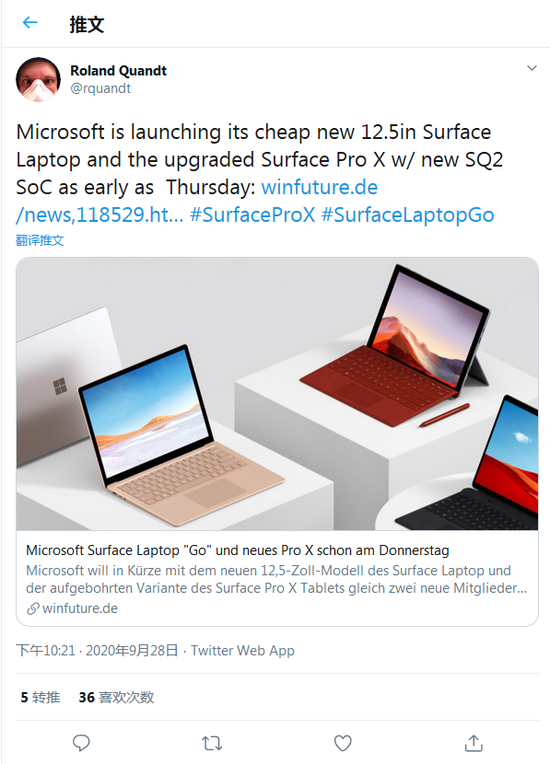Click the #SurfaceProX hashtag
Viewport: 550px width, 764px height.
click(252, 215)
